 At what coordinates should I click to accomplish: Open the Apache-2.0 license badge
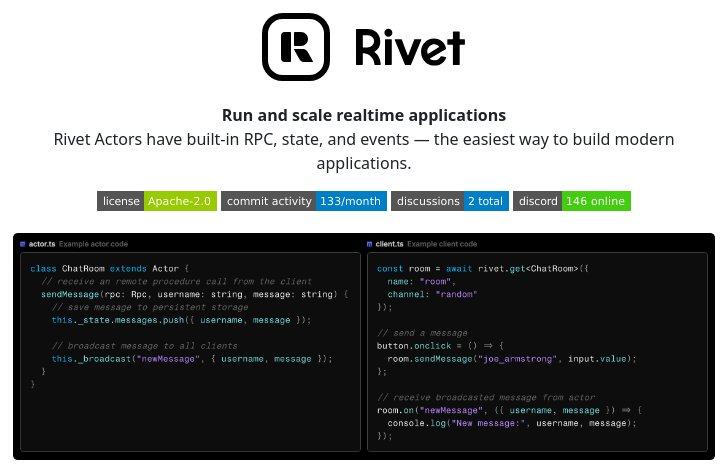tap(157, 201)
